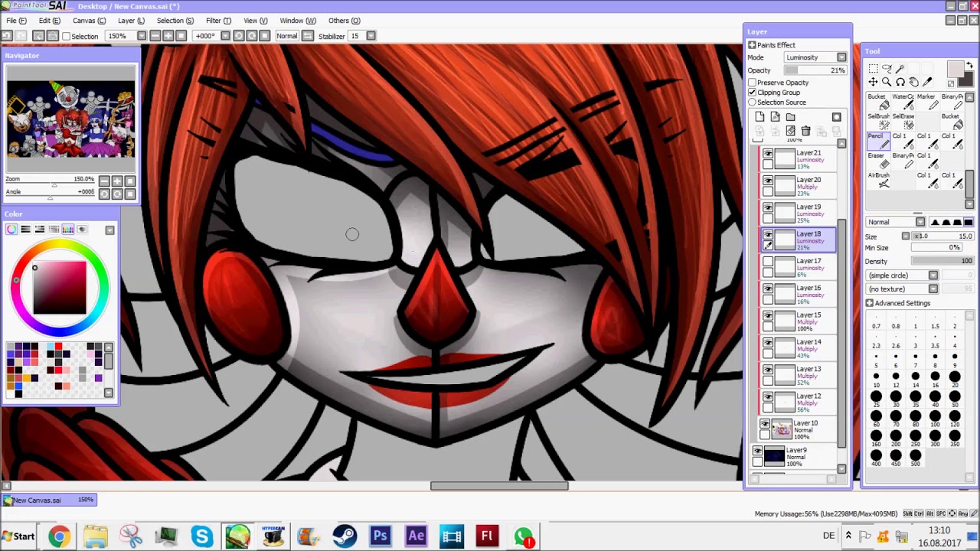The height and width of the screenshot is (551, 980).
Task: Delete the current layer with trash icon
Action: (805, 132)
